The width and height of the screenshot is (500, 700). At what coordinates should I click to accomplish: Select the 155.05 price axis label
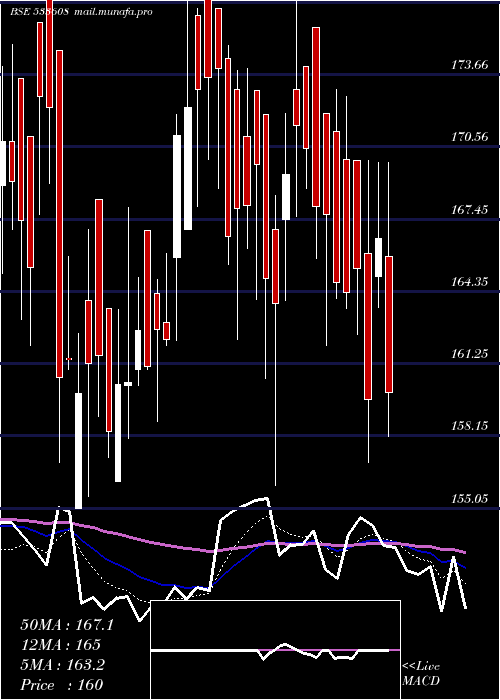click(469, 498)
